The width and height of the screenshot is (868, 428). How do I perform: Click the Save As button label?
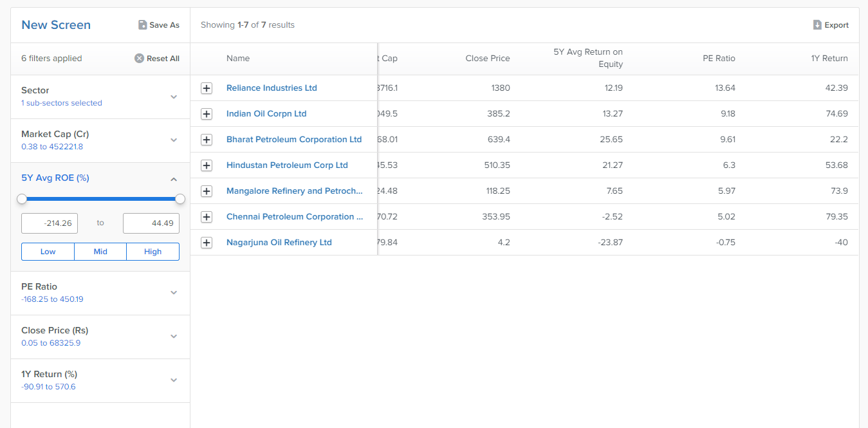[x=164, y=25]
